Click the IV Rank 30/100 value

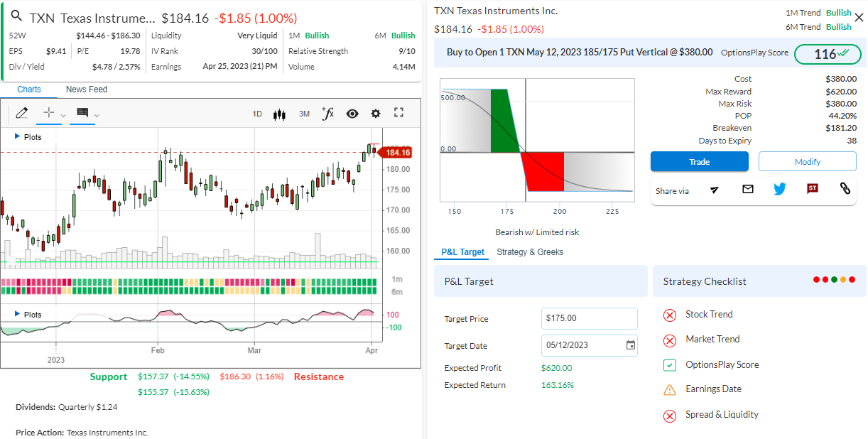click(265, 51)
